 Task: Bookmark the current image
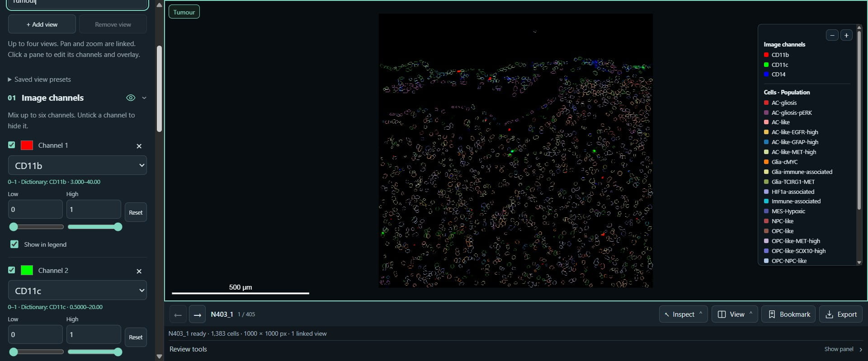[x=788, y=314]
